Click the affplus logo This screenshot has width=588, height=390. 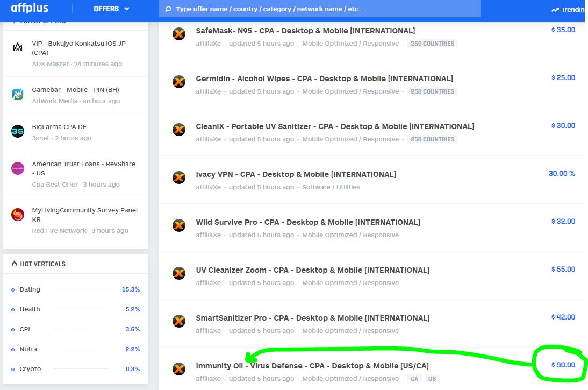(30, 8)
